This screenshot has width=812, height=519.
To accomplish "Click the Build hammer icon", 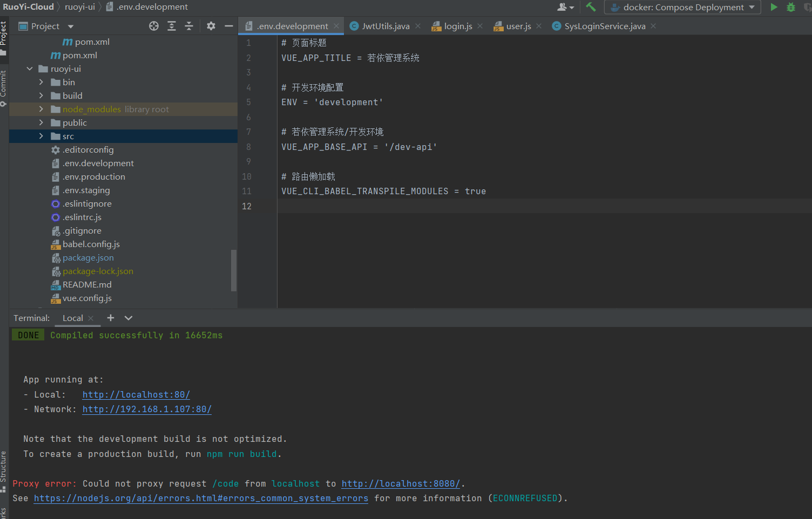I will point(591,7).
